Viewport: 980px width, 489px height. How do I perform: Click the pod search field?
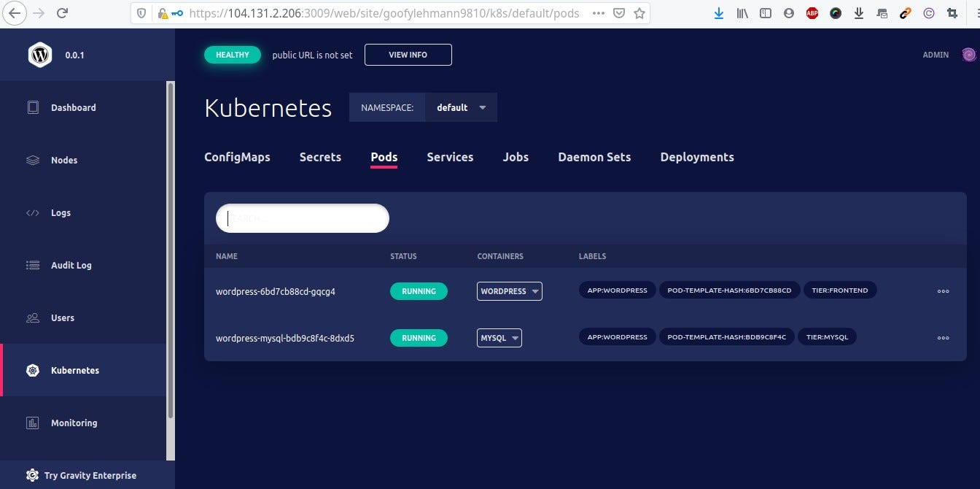[x=303, y=218]
